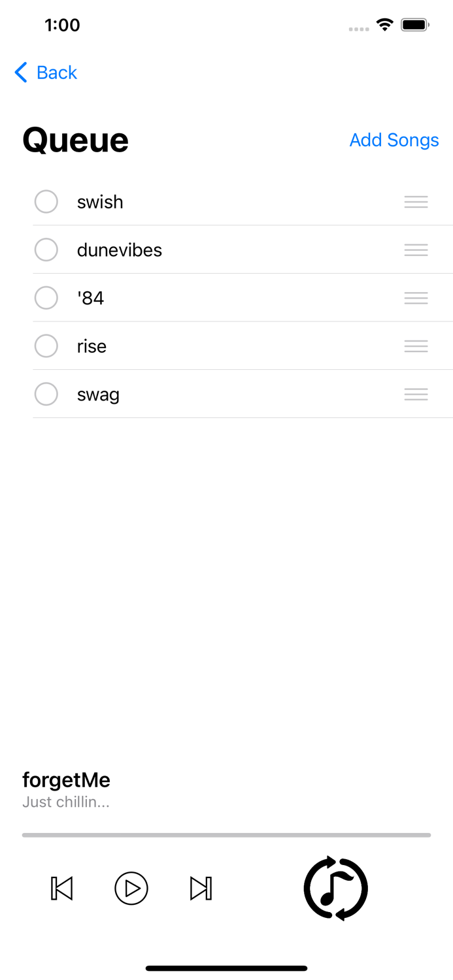Tap the reorder handle for dunevibes
Image resolution: width=453 pixels, height=980 pixels.
416,250
